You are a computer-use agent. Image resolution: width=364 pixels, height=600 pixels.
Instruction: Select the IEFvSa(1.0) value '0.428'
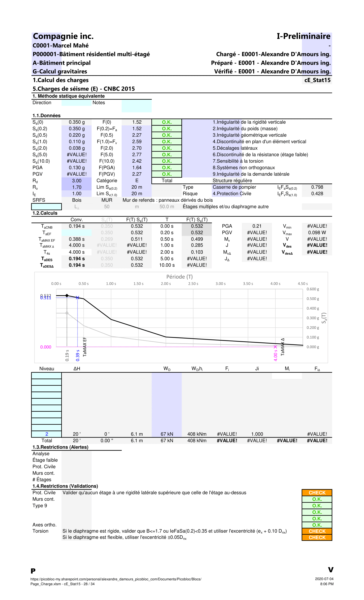317,193
